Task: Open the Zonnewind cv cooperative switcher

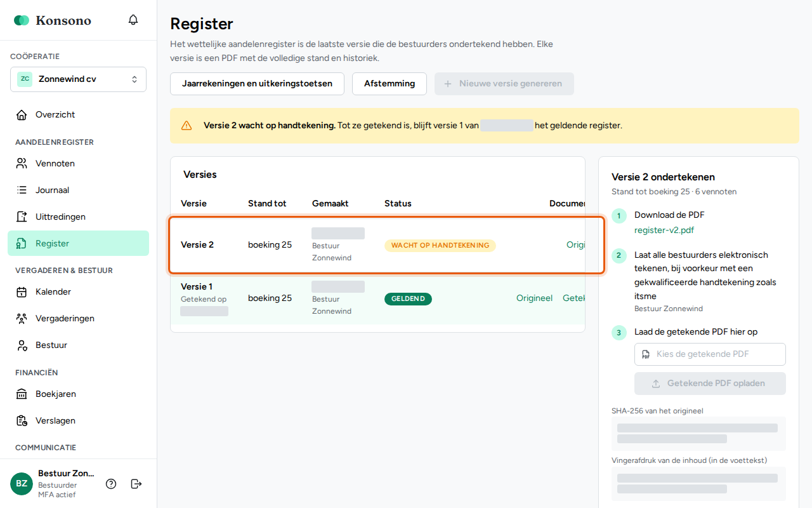Action: click(78, 79)
